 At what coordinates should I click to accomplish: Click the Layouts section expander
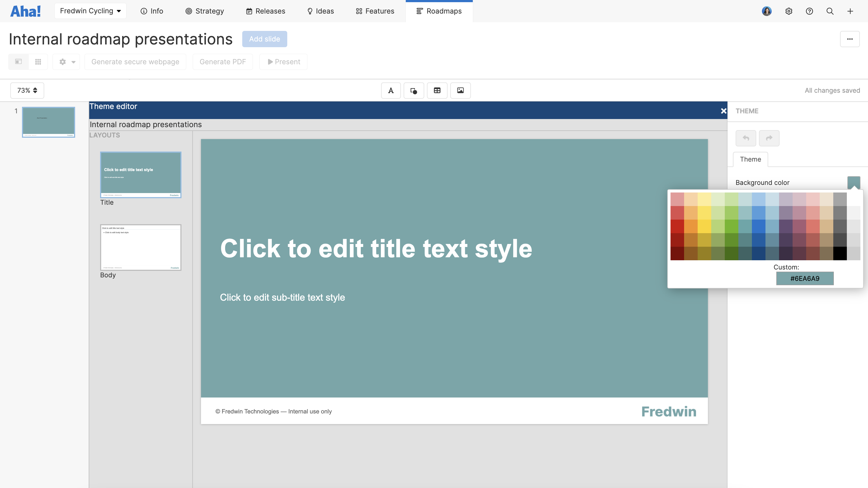[x=105, y=135]
